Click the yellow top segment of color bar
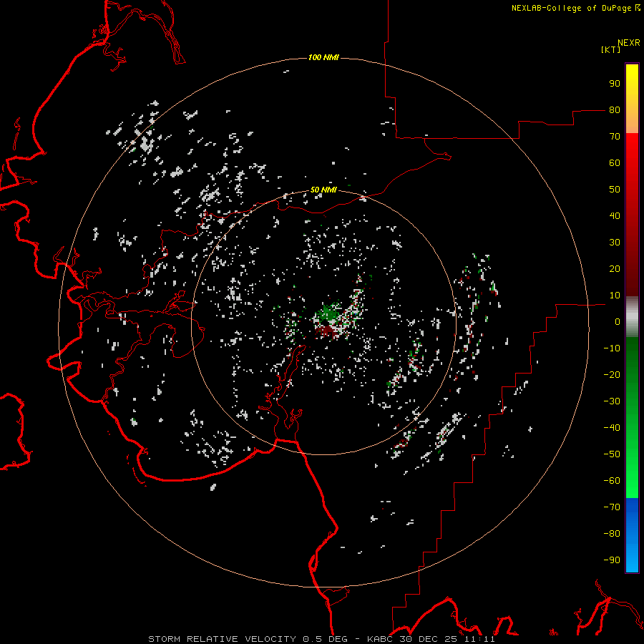 point(632,99)
